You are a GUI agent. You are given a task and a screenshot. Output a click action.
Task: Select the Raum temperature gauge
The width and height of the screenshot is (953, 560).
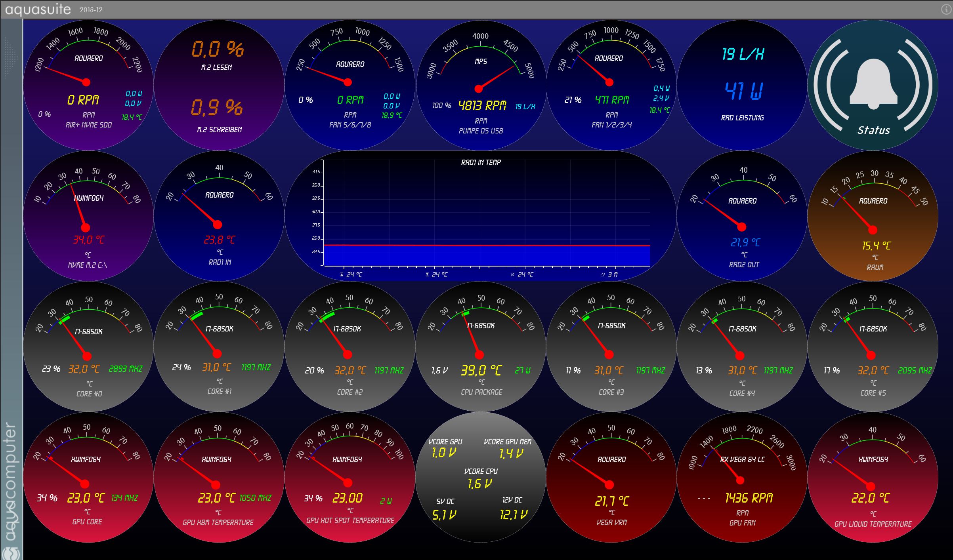coord(873,216)
